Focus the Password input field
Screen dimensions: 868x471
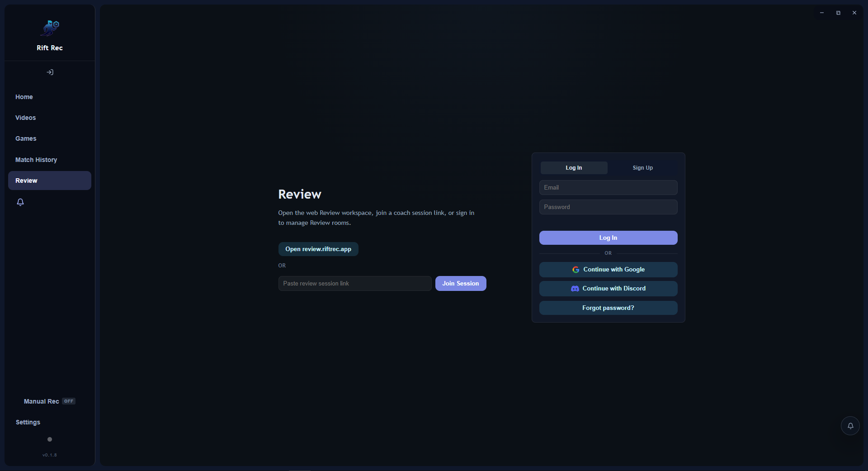point(608,207)
